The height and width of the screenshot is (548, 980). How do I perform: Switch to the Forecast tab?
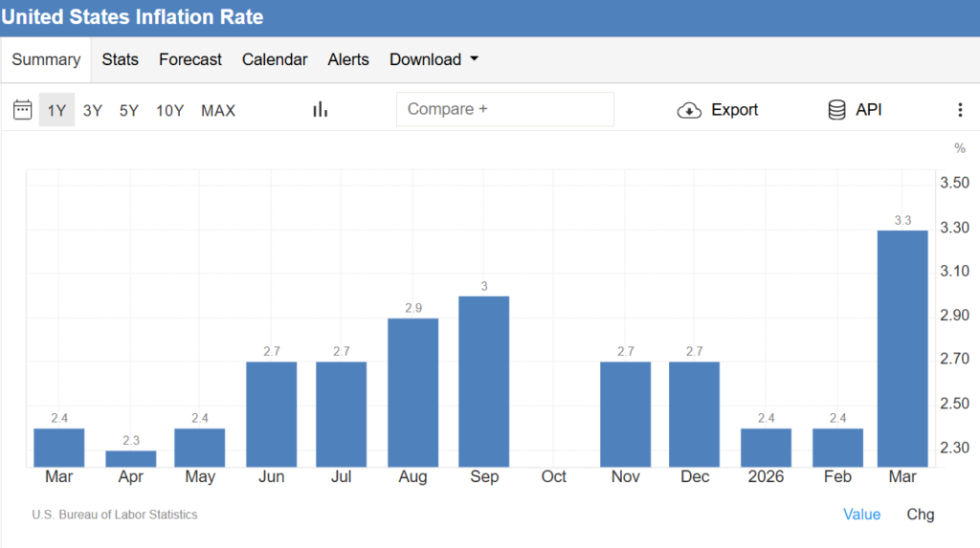tap(190, 59)
